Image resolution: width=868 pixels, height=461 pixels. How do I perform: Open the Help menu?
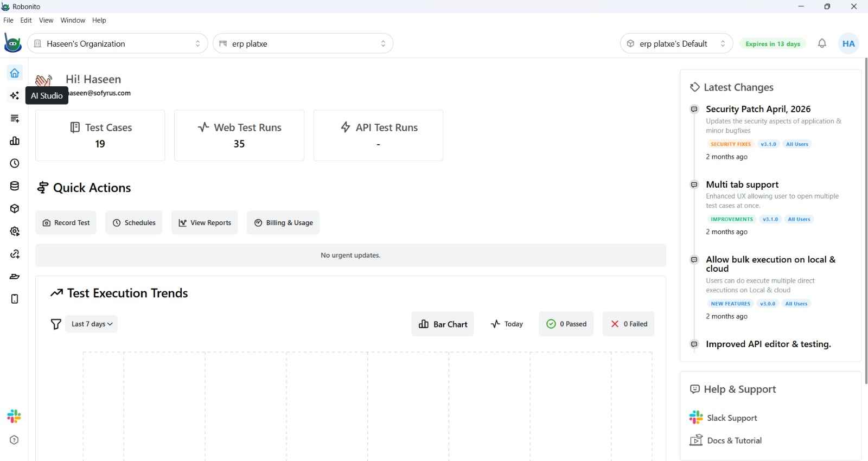[99, 20]
